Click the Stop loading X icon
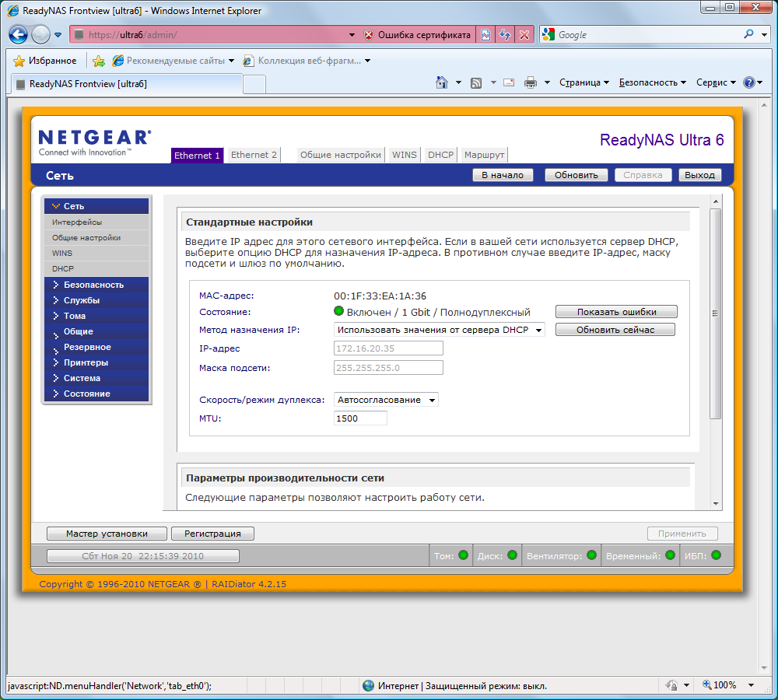This screenshot has height=700, width=778. coord(524,35)
